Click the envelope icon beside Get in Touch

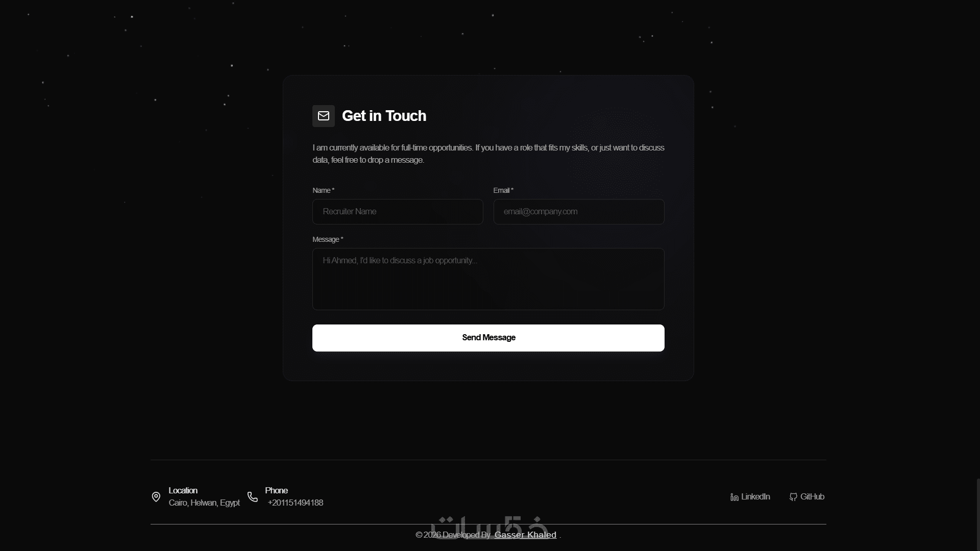pyautogui.click(x=324, y=116)
